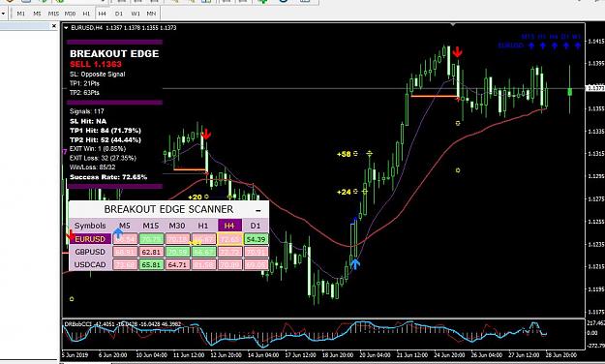Open EURUSD H4 scanner cell

[229, 239]
